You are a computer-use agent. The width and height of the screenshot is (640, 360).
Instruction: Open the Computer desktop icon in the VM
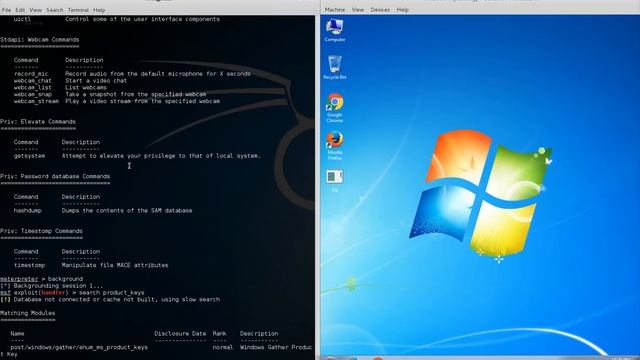pyautogui.click(x=335, y=30)
